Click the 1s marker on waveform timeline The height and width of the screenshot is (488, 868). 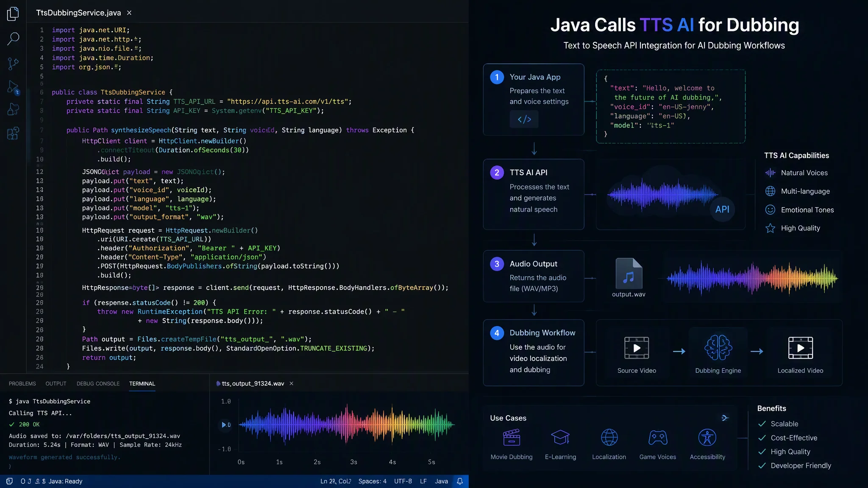[279, 462]
